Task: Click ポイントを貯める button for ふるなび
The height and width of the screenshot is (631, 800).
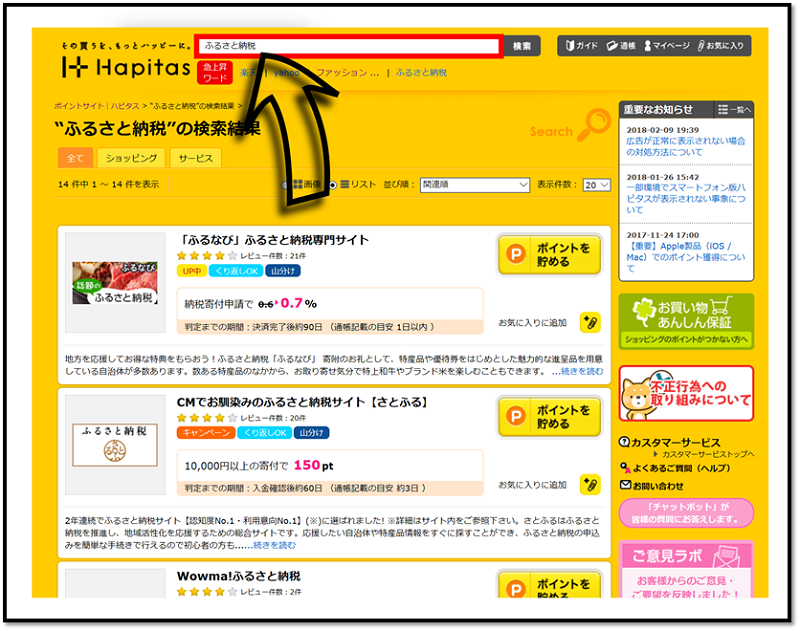Action: tap(549, 255)
